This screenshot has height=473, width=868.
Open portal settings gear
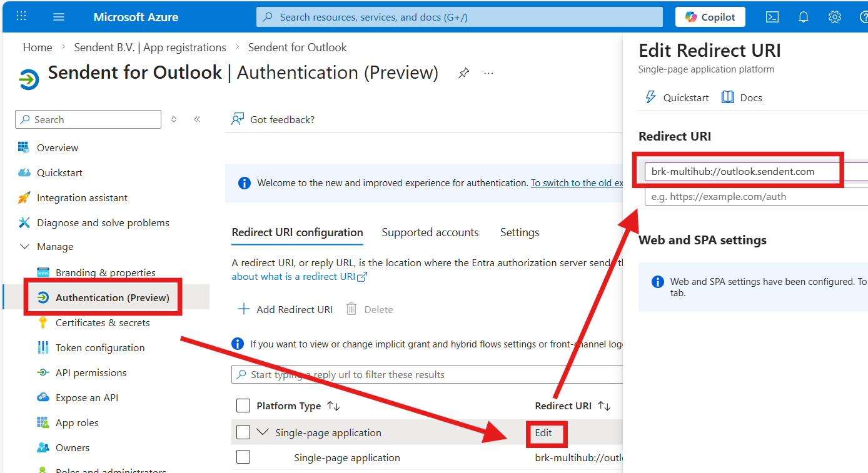(835, 17)
